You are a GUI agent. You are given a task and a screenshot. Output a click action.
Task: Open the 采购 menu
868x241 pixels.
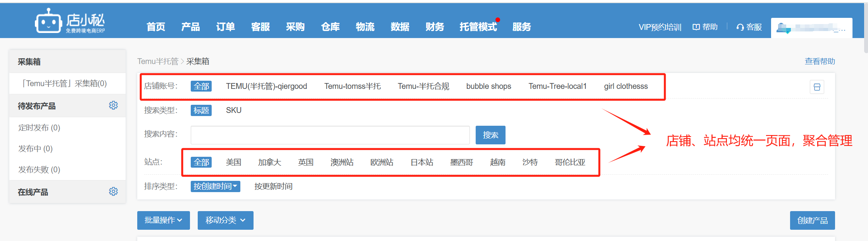(295, 27)
